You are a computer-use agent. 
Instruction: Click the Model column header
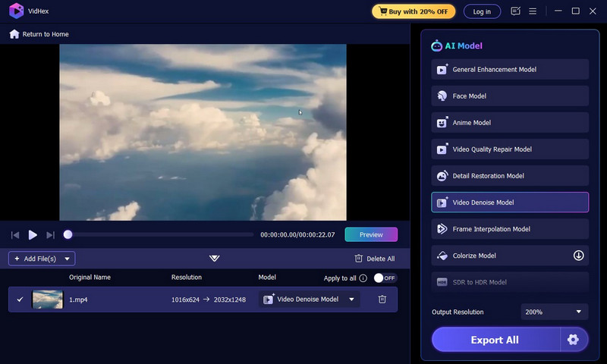[x=267, y=278]
